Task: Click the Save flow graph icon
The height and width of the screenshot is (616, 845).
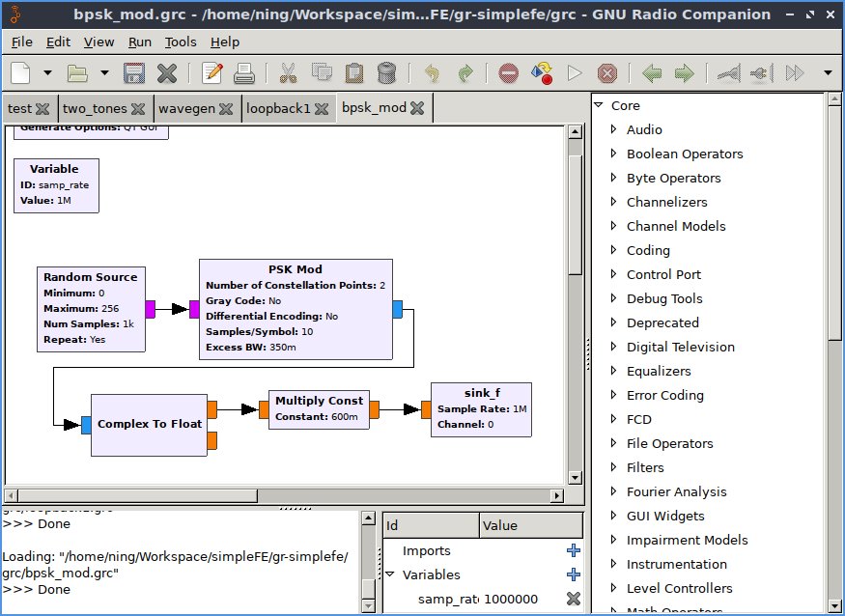Action: click(133, 72)
